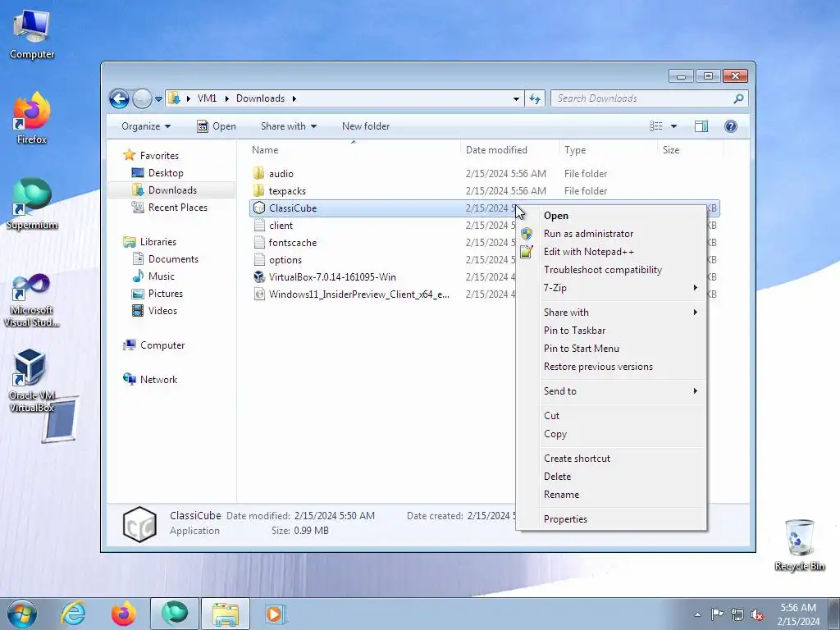Click the texpacks folder icon
The height and width of the screenshot is (630, 840).
[x=259, y=190]
